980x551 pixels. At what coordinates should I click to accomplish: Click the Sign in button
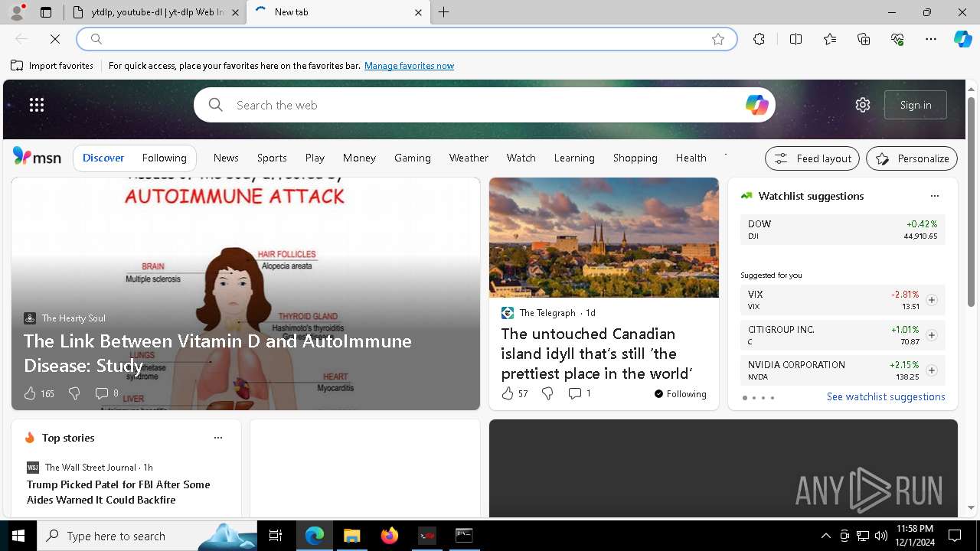tap(916, 105)
